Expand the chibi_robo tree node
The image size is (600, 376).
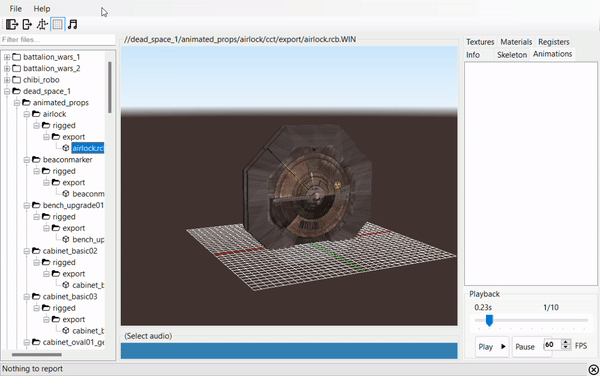[7, 80]
